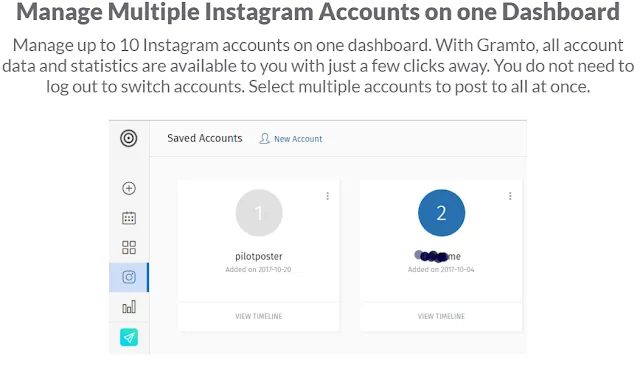Click the pilotposter account name
The image size is (640, 369).
pos(259,256)
